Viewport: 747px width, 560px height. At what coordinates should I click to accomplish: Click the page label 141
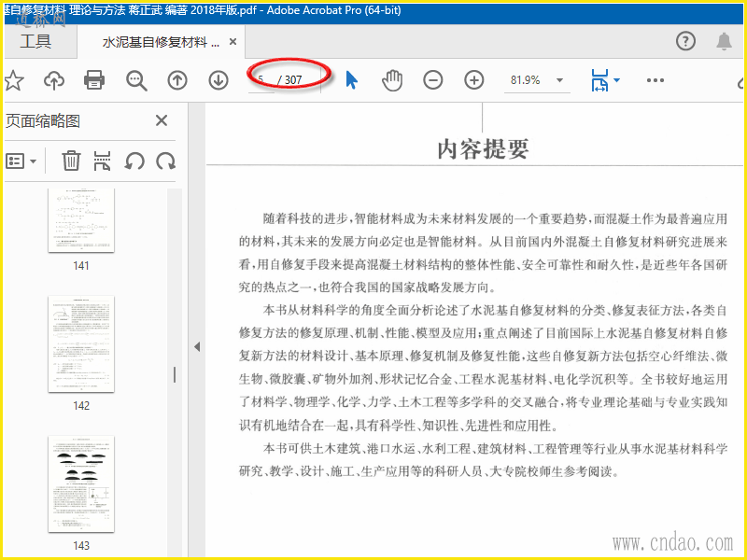pos(81,266)
